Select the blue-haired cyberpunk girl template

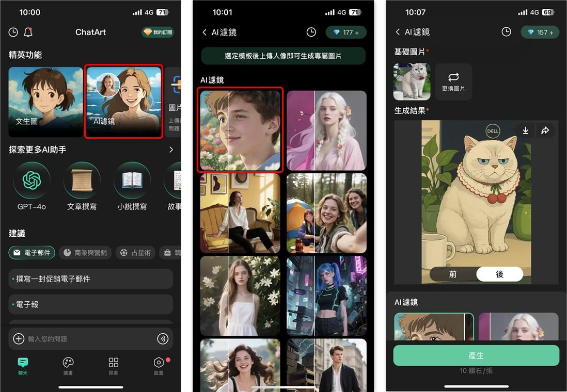(x=326, y=296)
